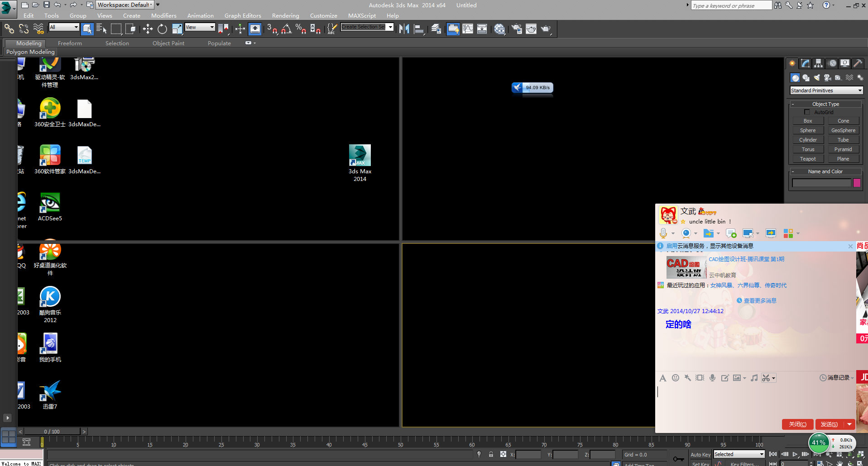The height and width of the screenshot is (466, 868).
Task: Click Bind to Space Warp icon
Action: (38, 29)
